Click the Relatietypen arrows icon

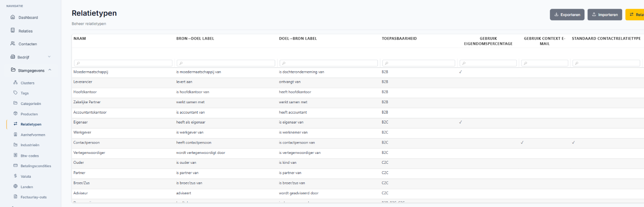pos(15,124)
